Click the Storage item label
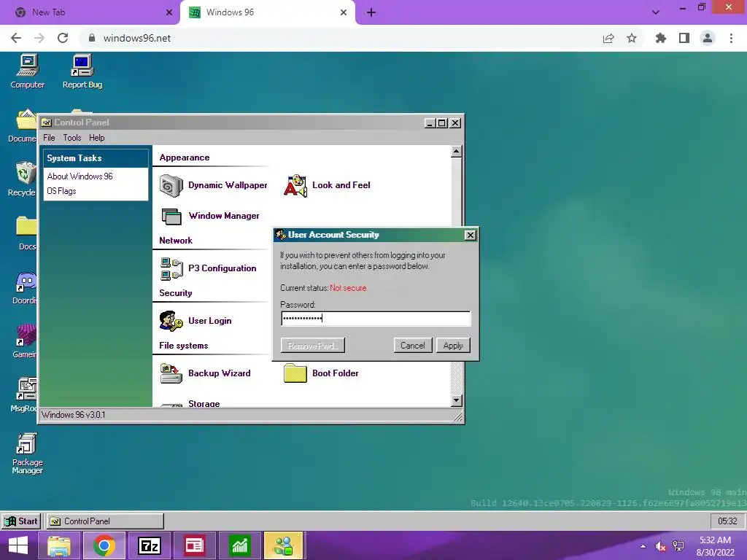The height and width of the screenshot is (560, 747). pos(204,403)
